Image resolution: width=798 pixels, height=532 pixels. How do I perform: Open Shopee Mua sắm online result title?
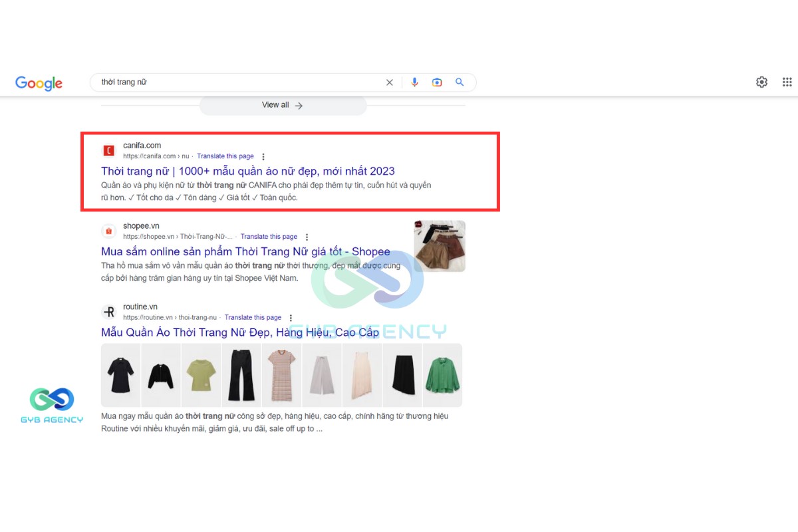pyautogui.click(x=245, y=251)
